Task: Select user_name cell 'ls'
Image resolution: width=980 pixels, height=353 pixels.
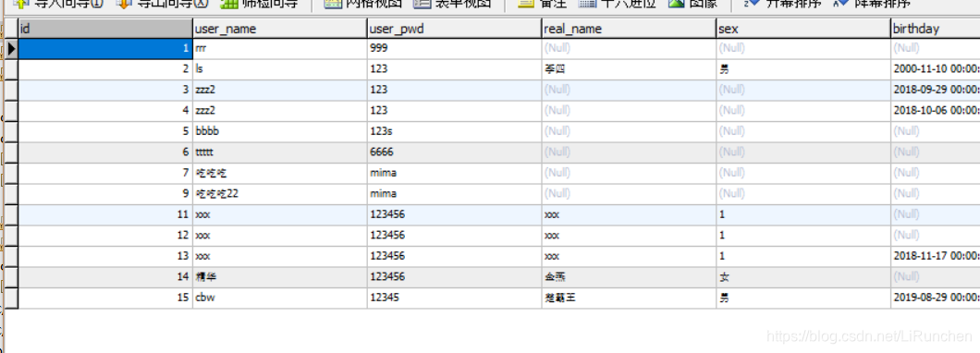Action: pos(279,69)
